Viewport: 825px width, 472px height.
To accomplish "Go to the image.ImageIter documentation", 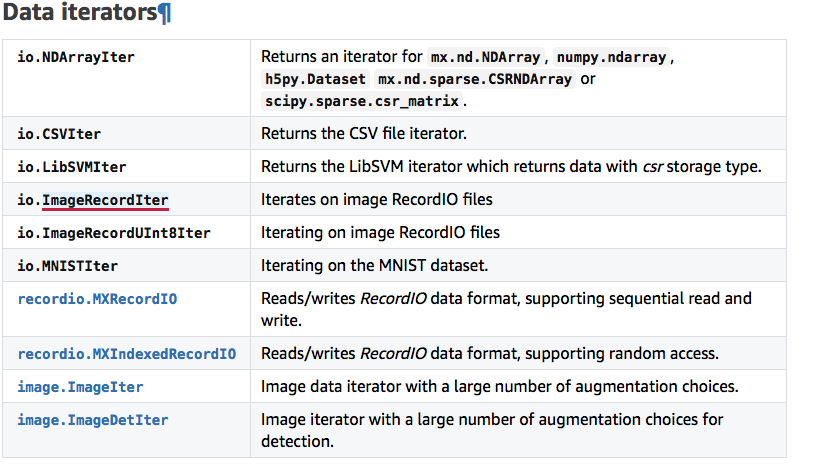I will pyautogui.click(x=80, y=387).
